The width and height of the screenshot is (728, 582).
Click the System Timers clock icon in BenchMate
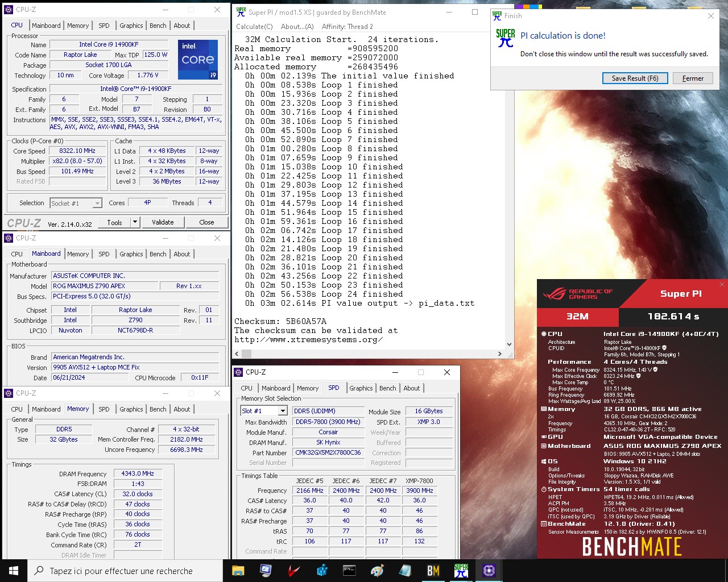544,489
